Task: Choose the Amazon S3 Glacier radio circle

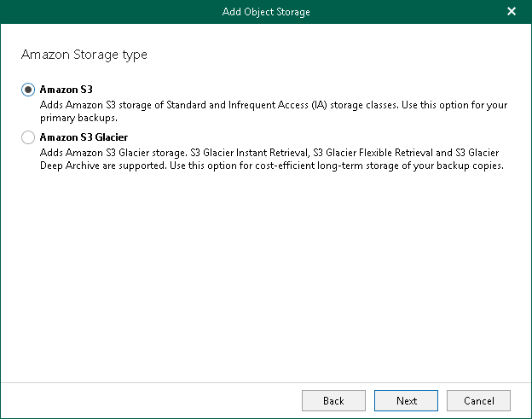Action: (x=28, y=137)
